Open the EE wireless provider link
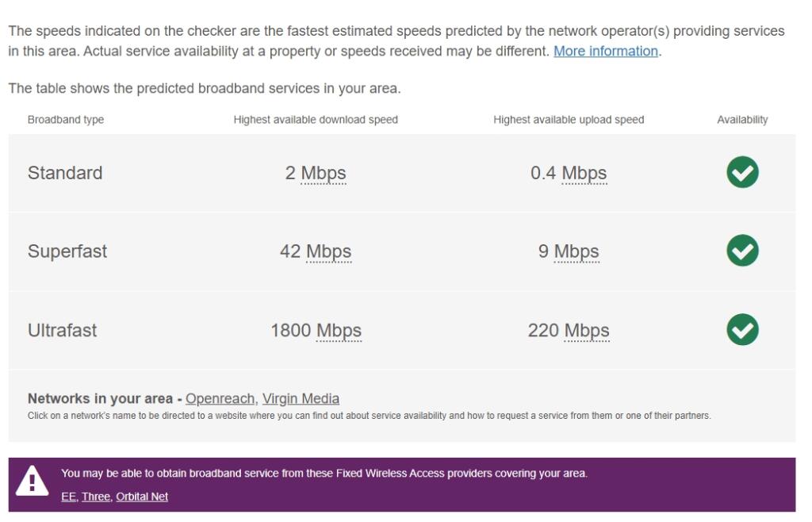Screen dimensions: 812x522 pos(69,496)
